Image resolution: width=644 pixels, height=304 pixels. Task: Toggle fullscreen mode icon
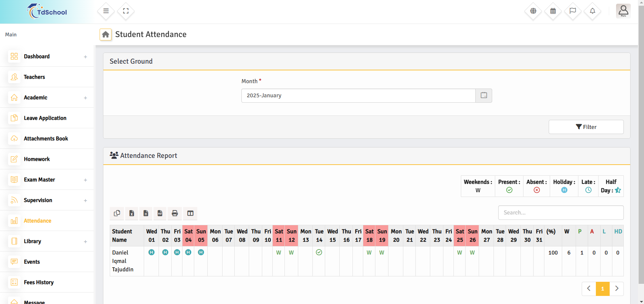pos(126,11)
